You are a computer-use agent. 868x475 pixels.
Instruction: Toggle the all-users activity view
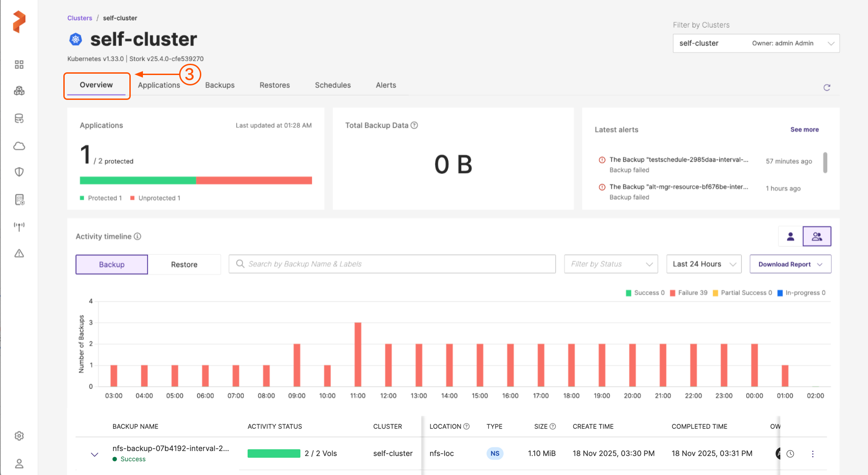point(816,236)
